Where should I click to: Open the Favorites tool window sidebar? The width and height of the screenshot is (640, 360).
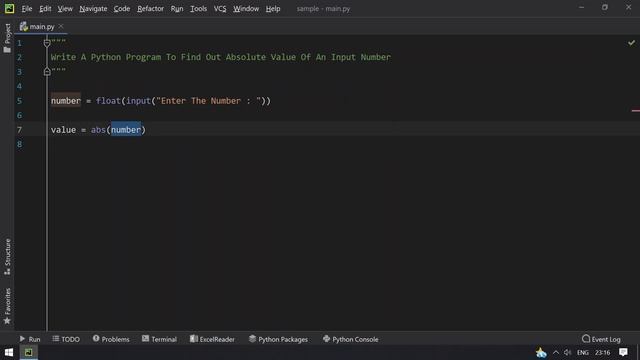(7, 306)
